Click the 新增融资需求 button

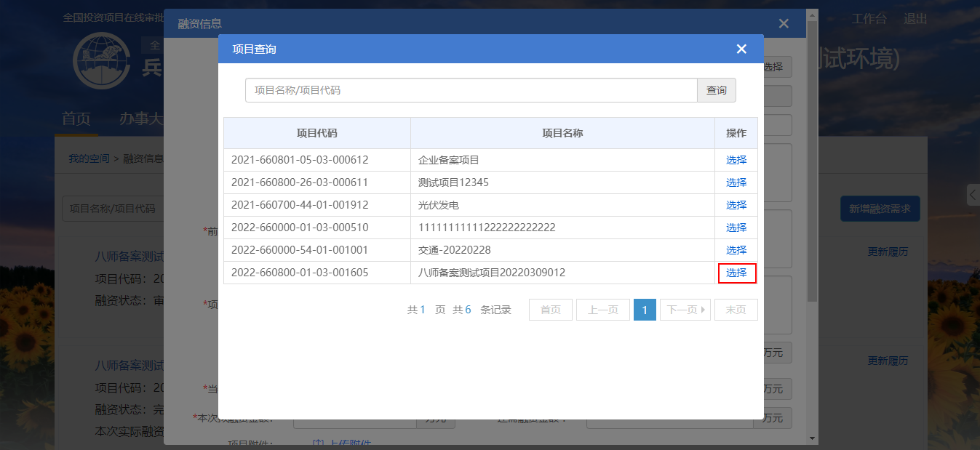pos(880,209)
